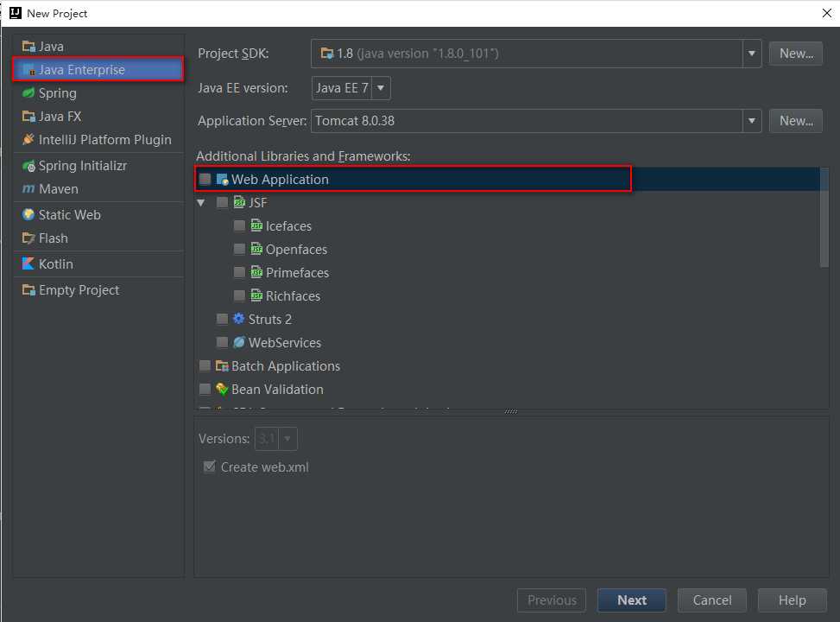The image size is (840, 622).
Task: Click the IntelliJ Platform Plugin icon
Action: pyautogui.click(x=28, y=139)
